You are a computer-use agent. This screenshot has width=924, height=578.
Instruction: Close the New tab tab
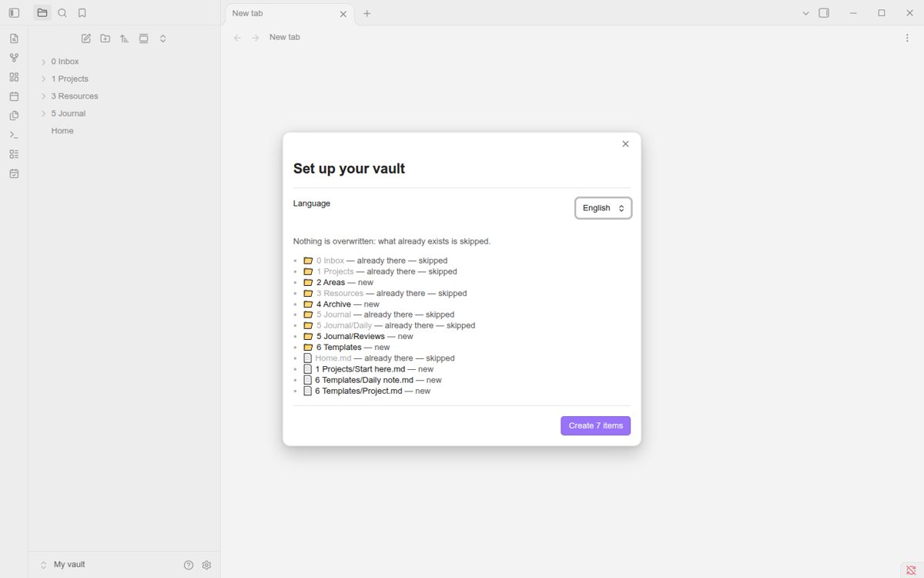pos(343,14)
